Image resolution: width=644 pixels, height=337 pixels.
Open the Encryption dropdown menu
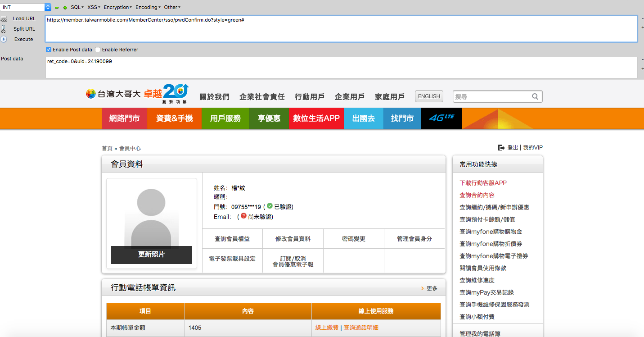coord(118,7)
